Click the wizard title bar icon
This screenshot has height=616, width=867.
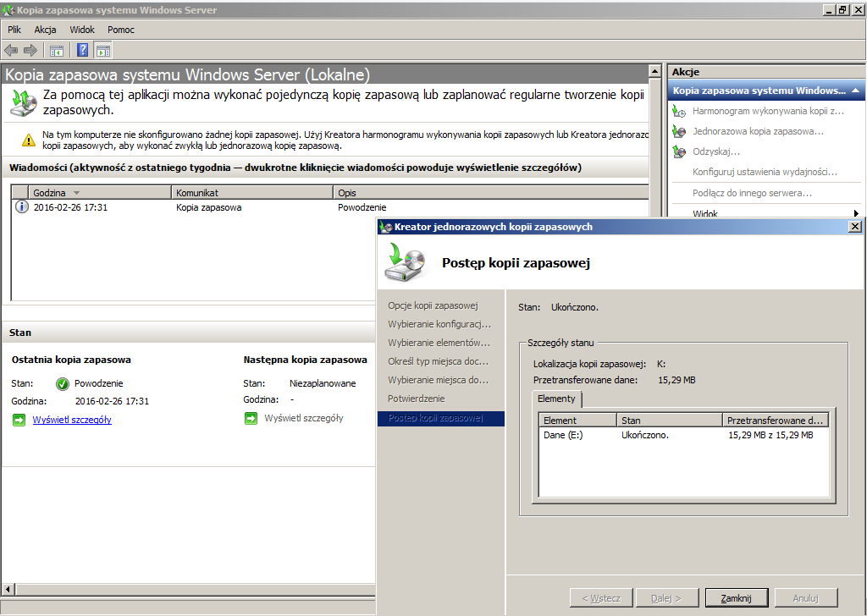pos(386,227)
